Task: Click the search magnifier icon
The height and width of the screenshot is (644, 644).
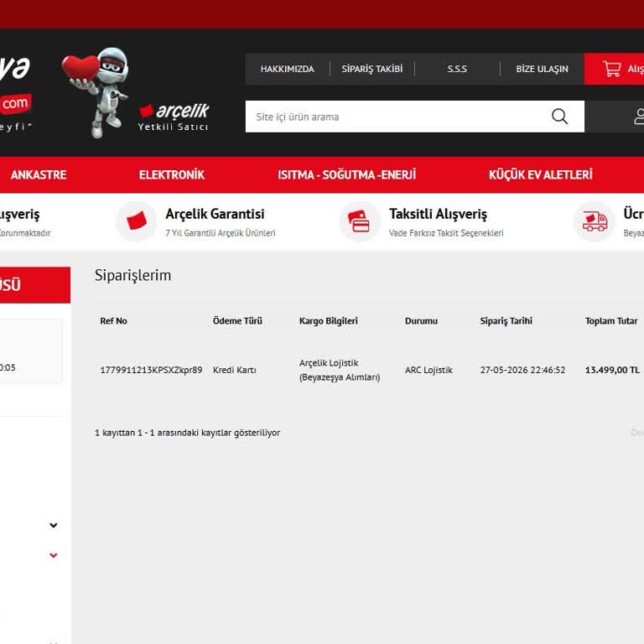Action: [x=559, y=117]
